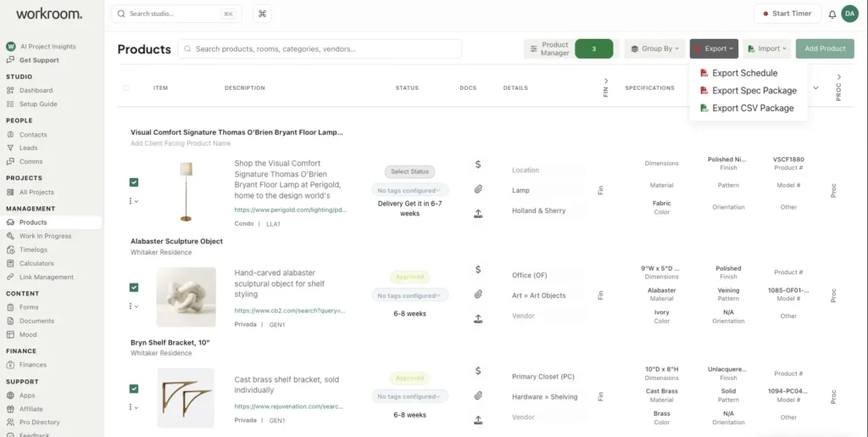Open the notifications bell
Image resolution: width=868 pixels, height=437 pixels.
click(x=832, y=14)
